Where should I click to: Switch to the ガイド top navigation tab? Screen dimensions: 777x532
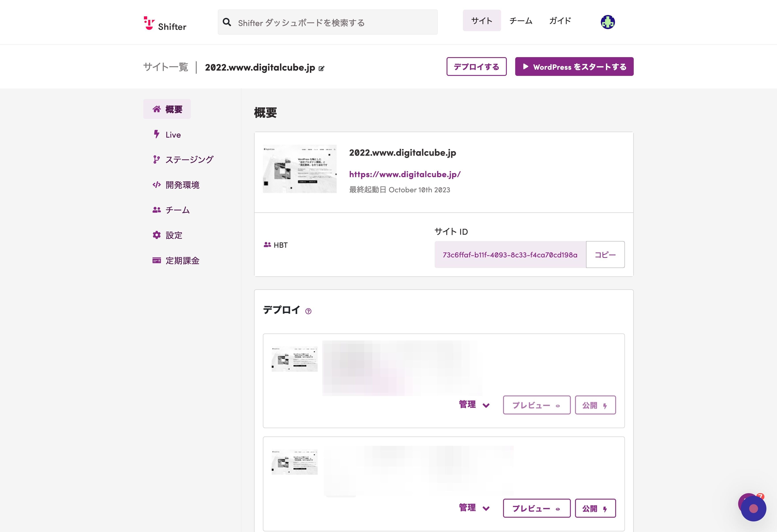click(560, 21)
